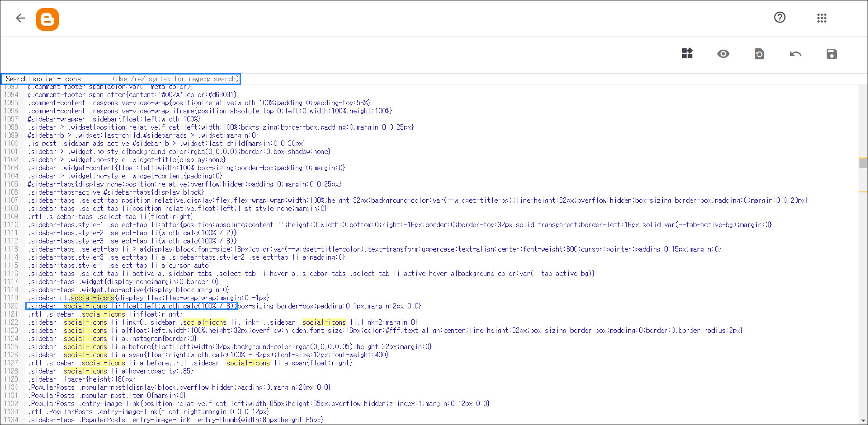
Task: Undo changes with the curved arrow
Action: click(796, 54)
